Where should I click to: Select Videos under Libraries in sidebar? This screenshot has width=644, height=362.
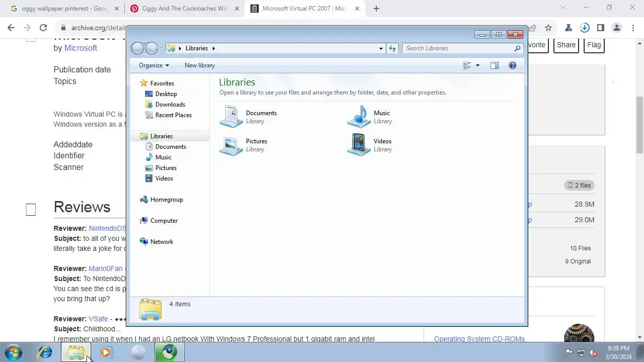[x=164, y=178]
